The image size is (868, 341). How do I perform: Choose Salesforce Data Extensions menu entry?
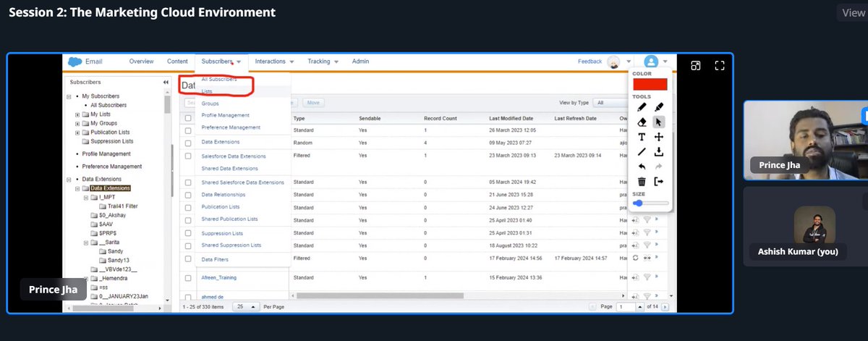point(234,156)
